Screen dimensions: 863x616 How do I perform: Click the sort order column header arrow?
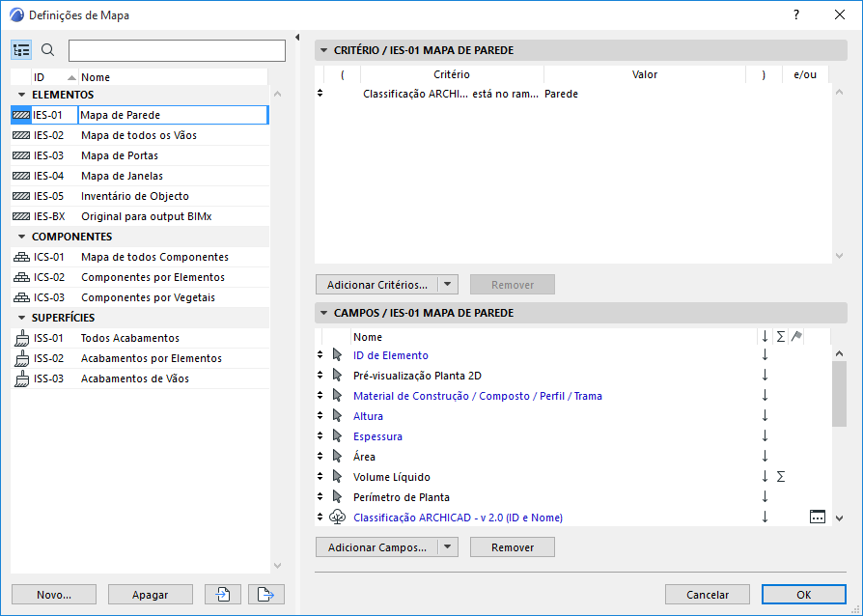pos(765,336)
